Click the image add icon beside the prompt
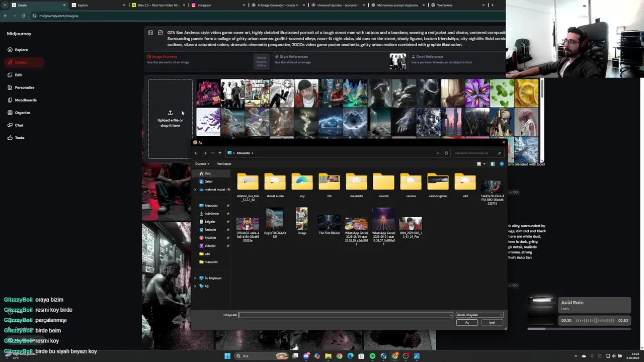The image size is (644, 362). 160,33
